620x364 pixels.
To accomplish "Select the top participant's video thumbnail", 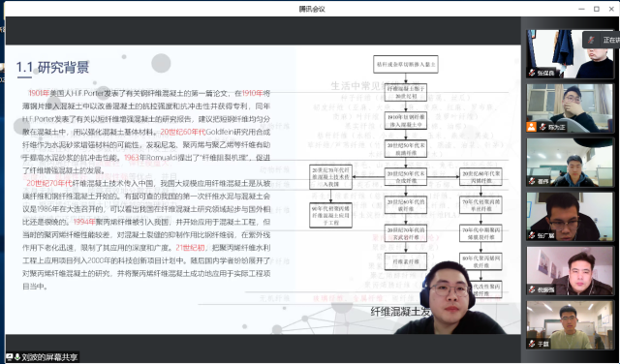I will [571, 54].
